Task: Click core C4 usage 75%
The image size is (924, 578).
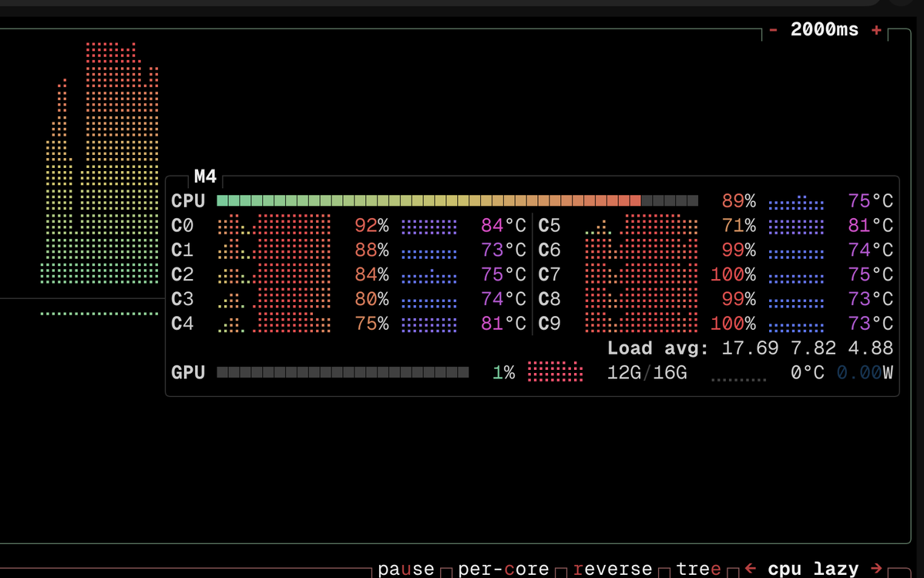Action: (371, 324)
